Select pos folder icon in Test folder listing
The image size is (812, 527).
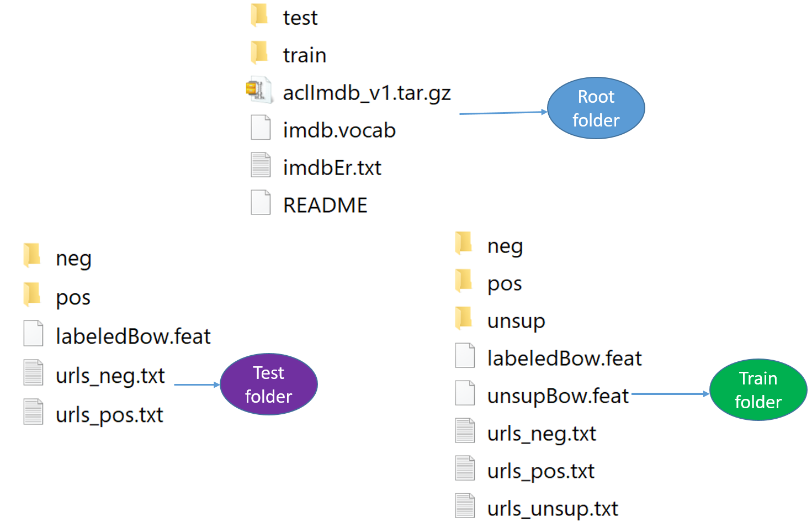tap(33, 295)
